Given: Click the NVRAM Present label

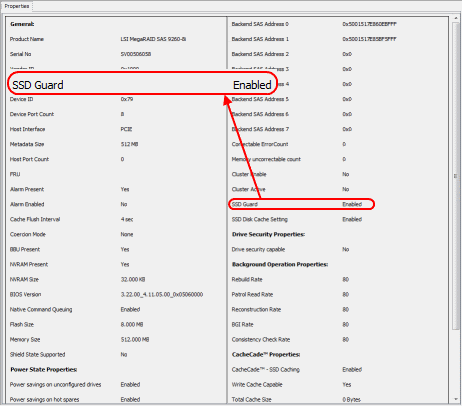Looking at the screenshot, I should (x=29, y=264).
